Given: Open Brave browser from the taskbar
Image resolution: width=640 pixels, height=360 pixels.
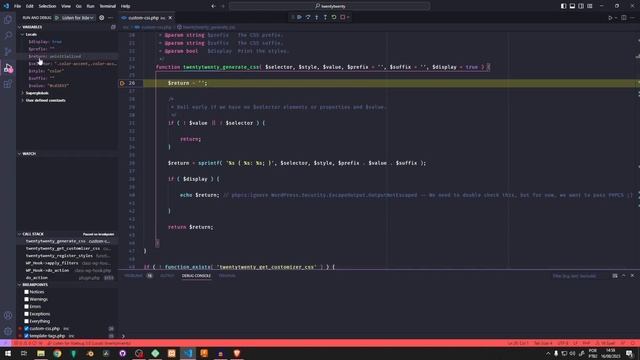Looking at the screenshot, I should pyautogui.click(x=237, y=353).
